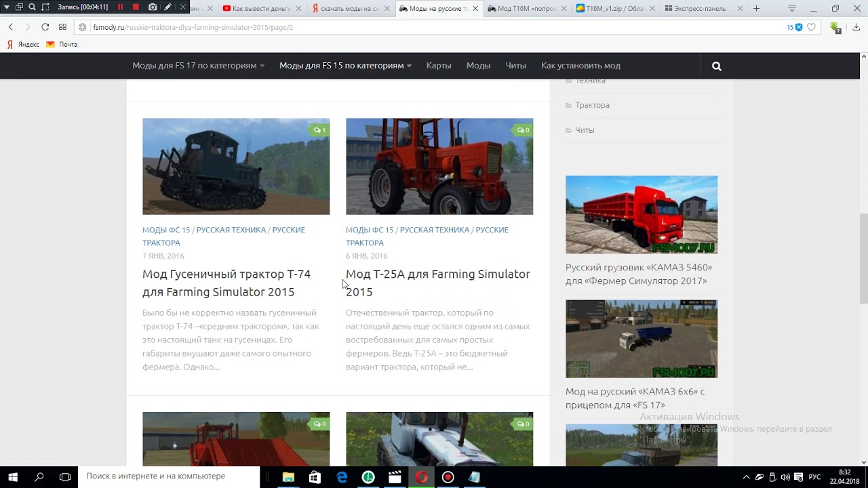The image size is (868, 488).
Task: Open the red T-25A tractor thumbnail
Action: [x=439, y=167]
